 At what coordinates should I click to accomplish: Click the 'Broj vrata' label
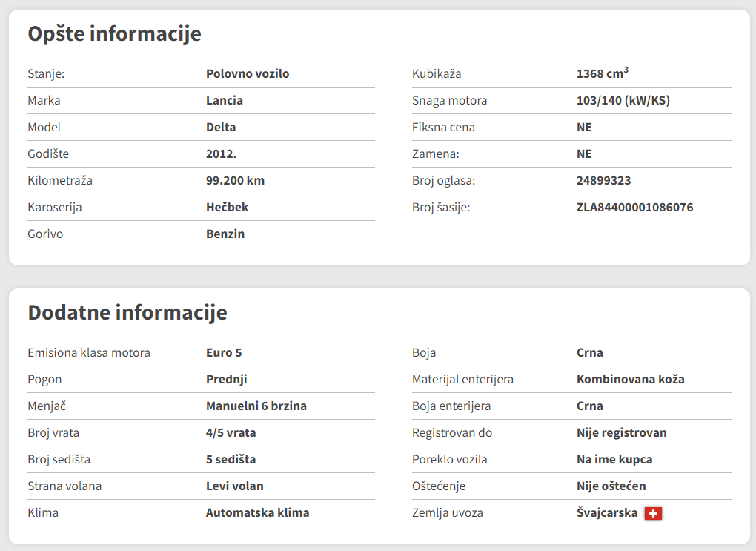tap(53, 433)
